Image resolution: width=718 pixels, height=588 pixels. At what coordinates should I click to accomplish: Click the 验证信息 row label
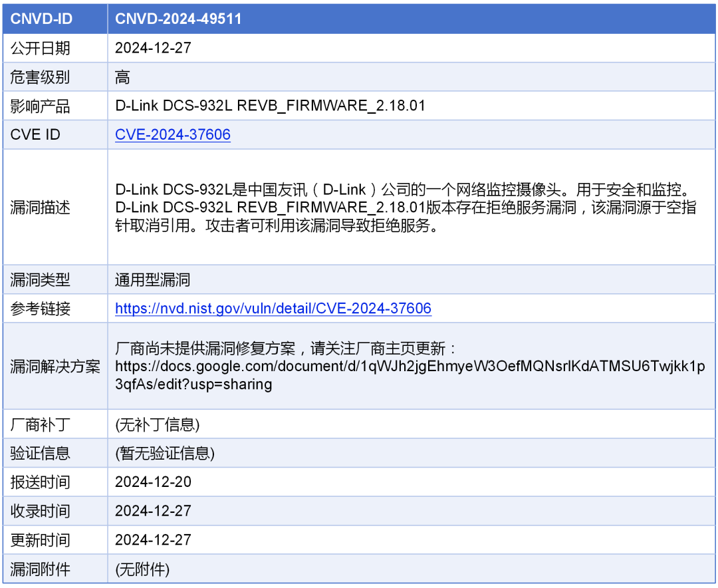click(x=41, y=453)
